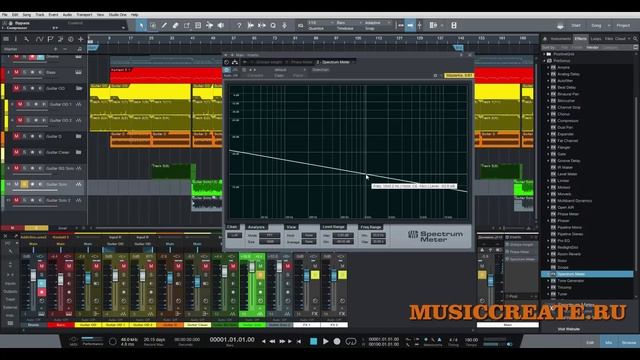640x360 pixels.
Task: Click the Fast Forward transport button
Action: (x=282, y=341)
